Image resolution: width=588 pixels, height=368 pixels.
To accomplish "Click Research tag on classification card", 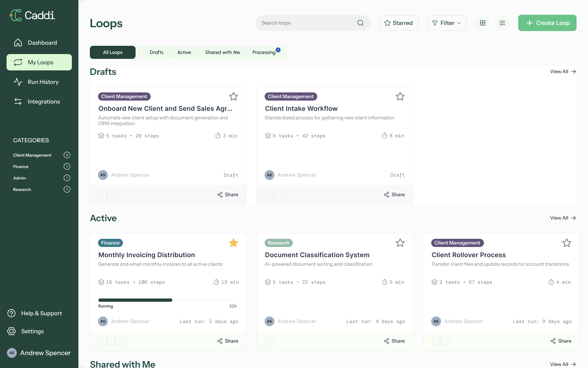I will click(x=278, y=243).
